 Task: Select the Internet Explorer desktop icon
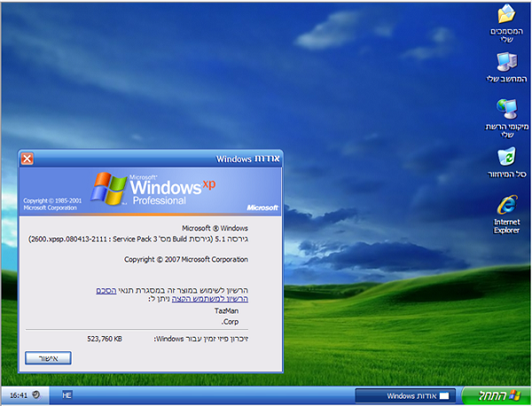tap(506, 214)
